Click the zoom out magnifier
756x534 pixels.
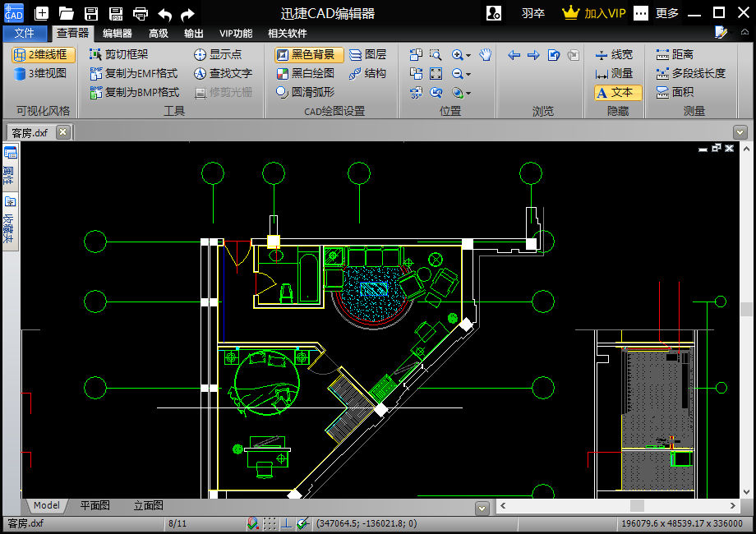[457, 73]
